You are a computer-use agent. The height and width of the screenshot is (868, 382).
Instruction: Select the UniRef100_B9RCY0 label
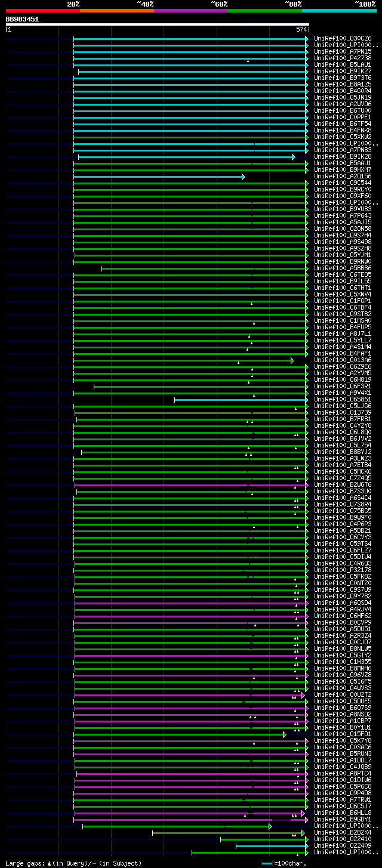pos(343,189)
